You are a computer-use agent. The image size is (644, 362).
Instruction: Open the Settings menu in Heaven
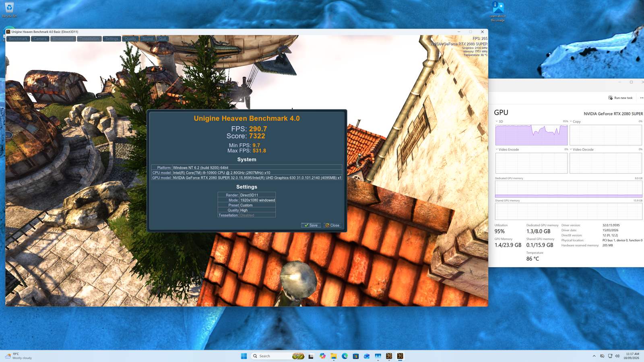coord(112,39)
